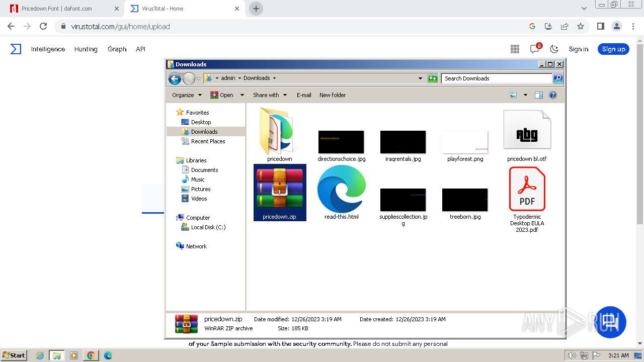Open the Organize menu

187,95
